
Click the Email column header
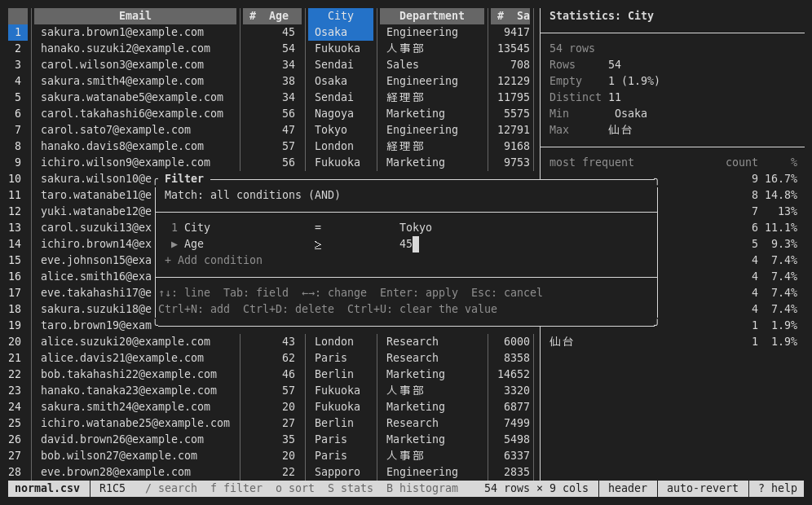pyautogui.click(x=135, y=16)
